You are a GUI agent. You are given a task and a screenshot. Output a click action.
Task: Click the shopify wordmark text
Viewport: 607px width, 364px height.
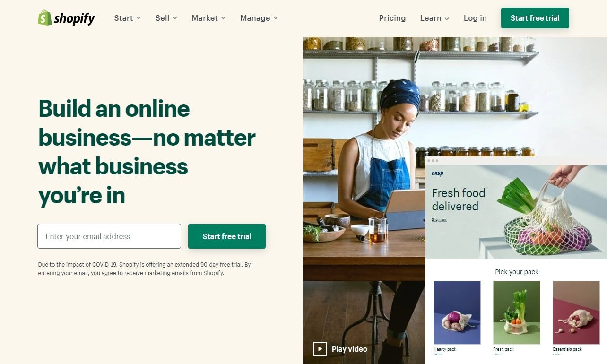coord(74,18)
